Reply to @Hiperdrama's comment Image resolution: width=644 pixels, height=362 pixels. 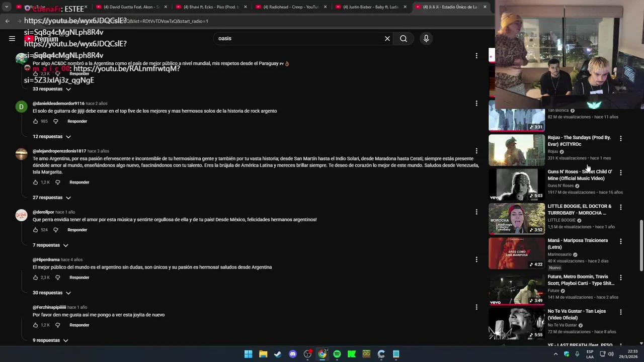pyautogui.click(x=79, y=278)
